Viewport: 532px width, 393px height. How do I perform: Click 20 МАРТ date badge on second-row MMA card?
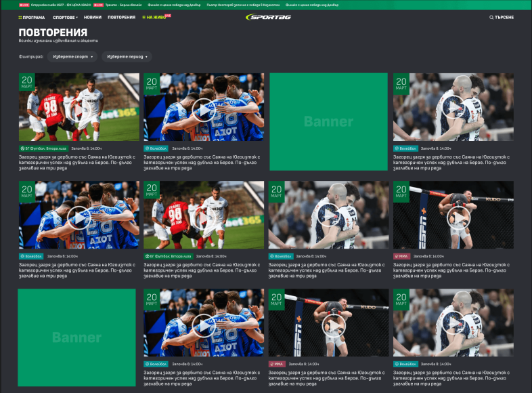401,191
